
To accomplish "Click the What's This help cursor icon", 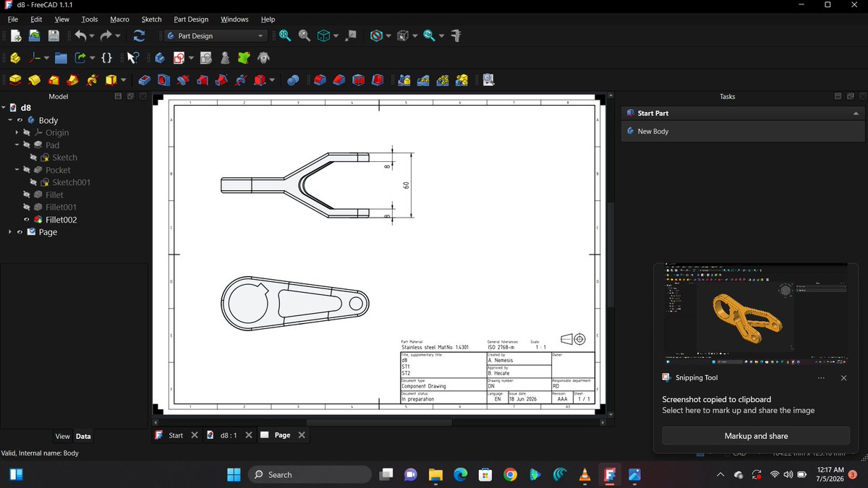I will pos(132,58).
